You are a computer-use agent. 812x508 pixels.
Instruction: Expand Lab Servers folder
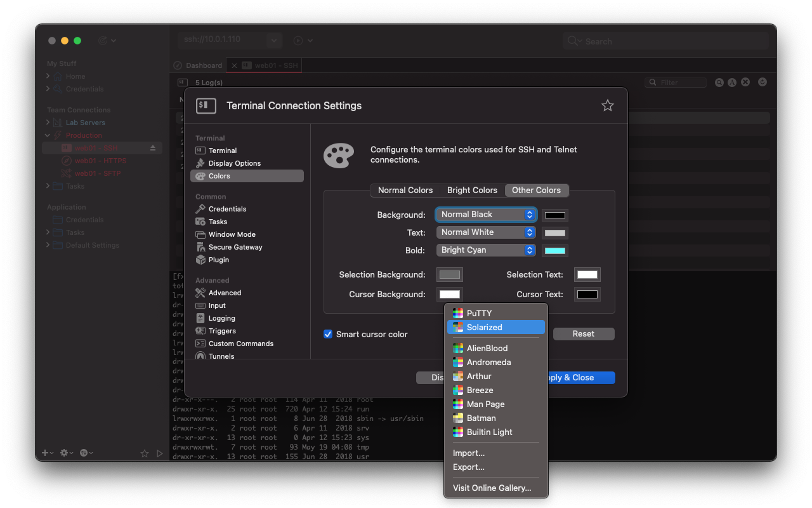(48, 123)
